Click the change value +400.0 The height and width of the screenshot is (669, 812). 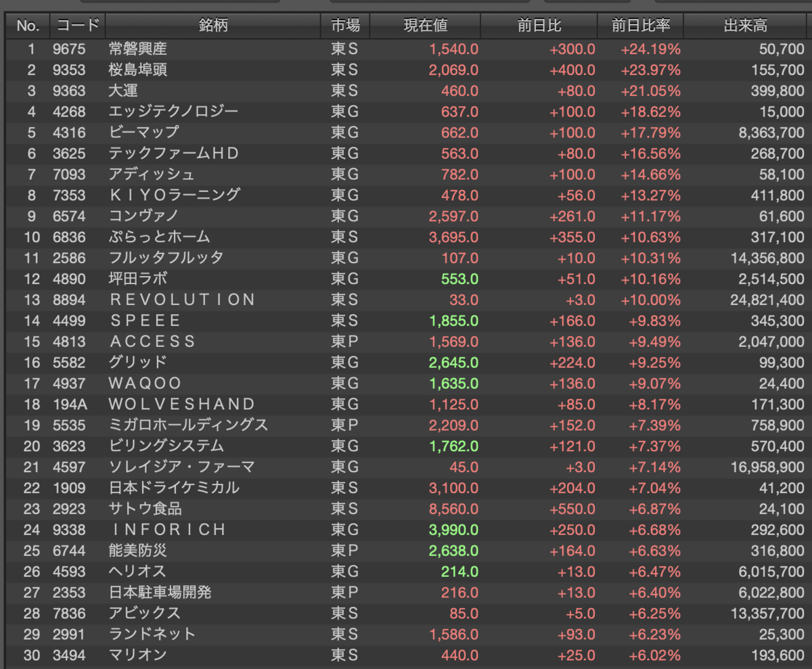(x=572, y=70)
